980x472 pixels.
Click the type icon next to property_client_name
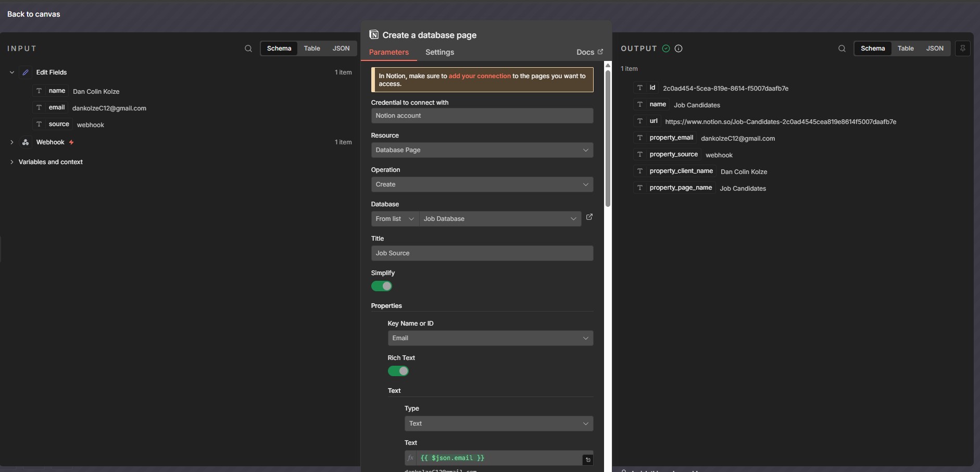[640, 171]
